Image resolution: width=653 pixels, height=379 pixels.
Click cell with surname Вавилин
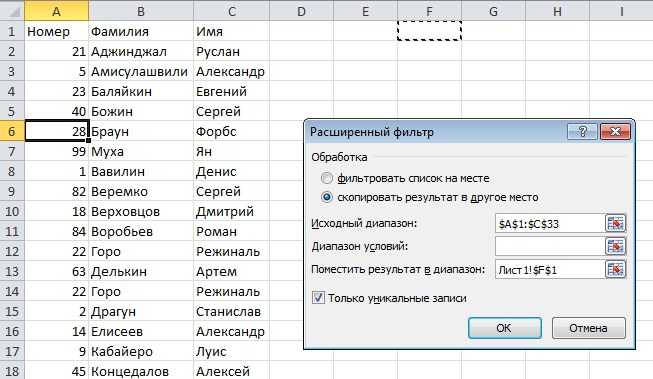click(141, 171)
